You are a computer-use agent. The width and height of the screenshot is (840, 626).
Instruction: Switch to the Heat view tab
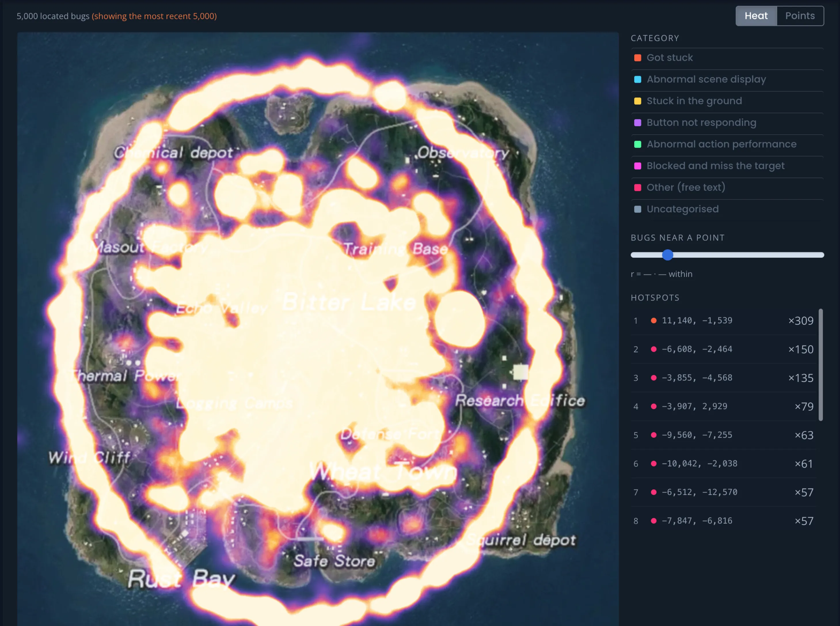tap(756, 16)
